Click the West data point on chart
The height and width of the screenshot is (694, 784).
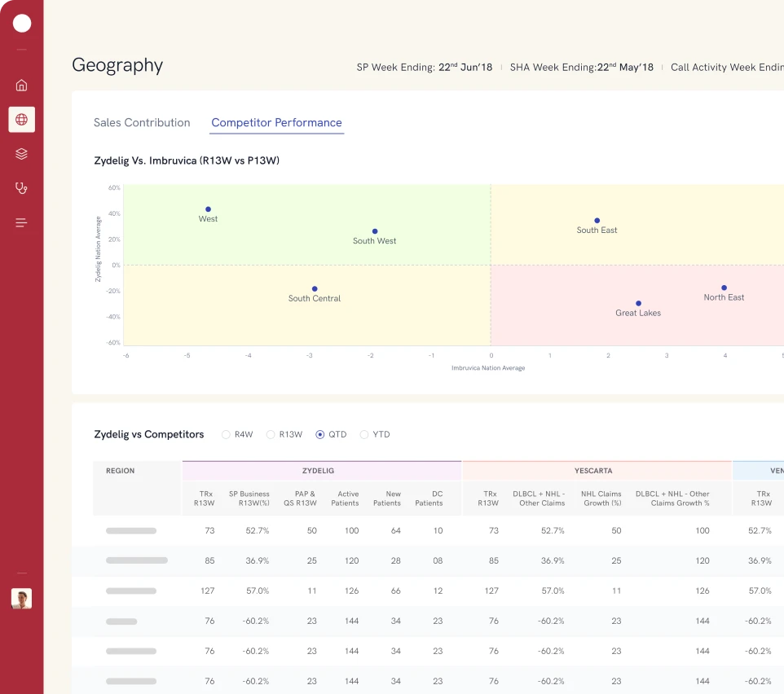pos(209,209)
